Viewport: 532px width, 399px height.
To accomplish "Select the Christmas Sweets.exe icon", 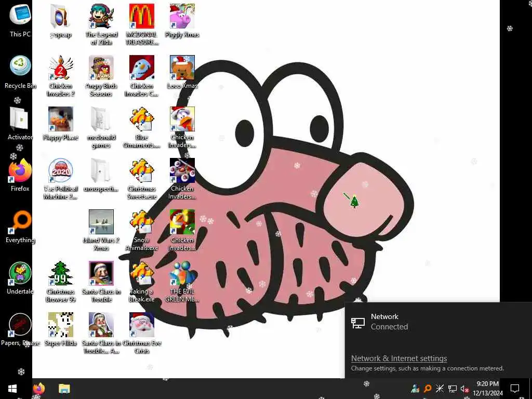I will [x=141, y=170].
